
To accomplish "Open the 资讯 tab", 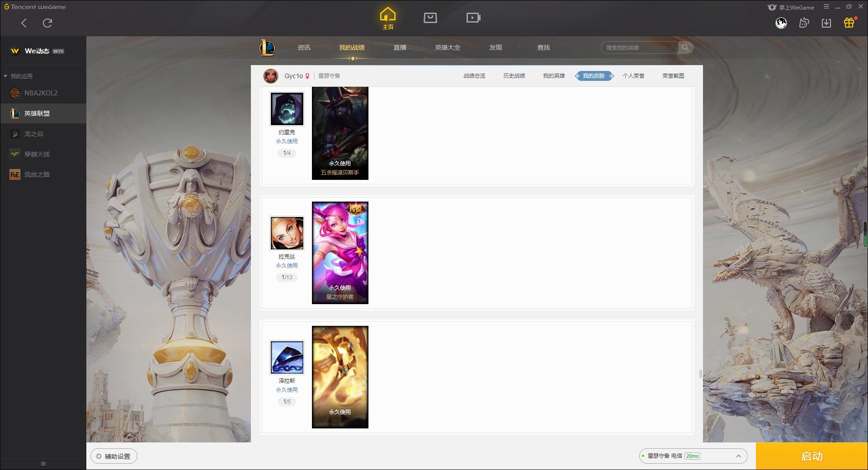I will click(304, 47).
